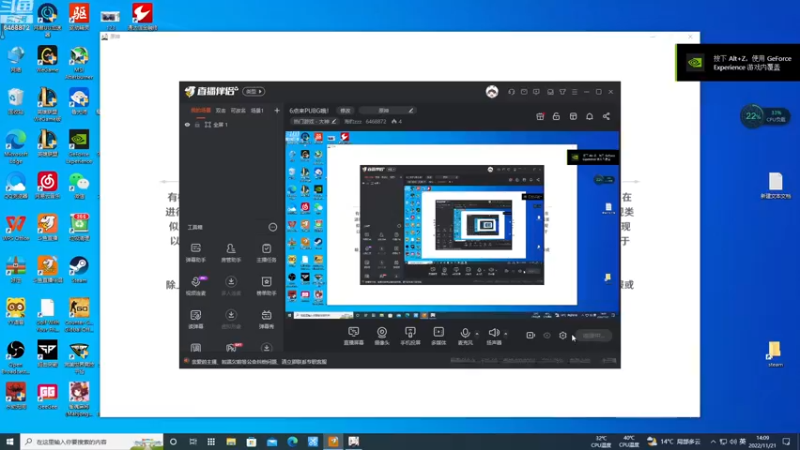Click the CPU usage floating widget
Image resolution: width=800 pixels, height=450 pixels.
(764, 116)
